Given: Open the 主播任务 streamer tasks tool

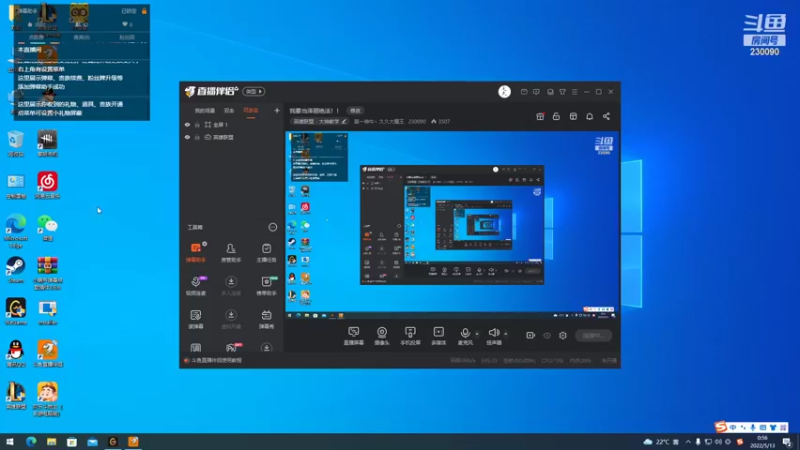Looking at the screenshot, I should pyautogui.click(x=266, y=252).
